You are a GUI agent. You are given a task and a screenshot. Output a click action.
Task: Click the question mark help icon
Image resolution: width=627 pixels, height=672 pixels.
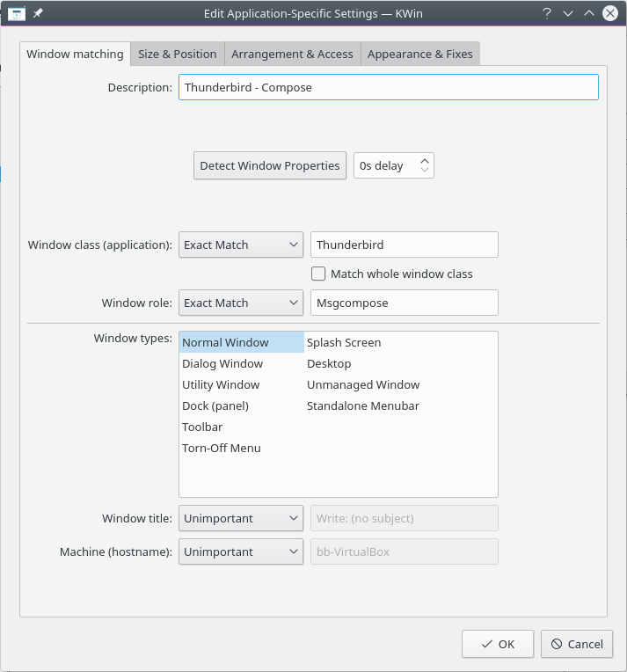tap(547, 13)
